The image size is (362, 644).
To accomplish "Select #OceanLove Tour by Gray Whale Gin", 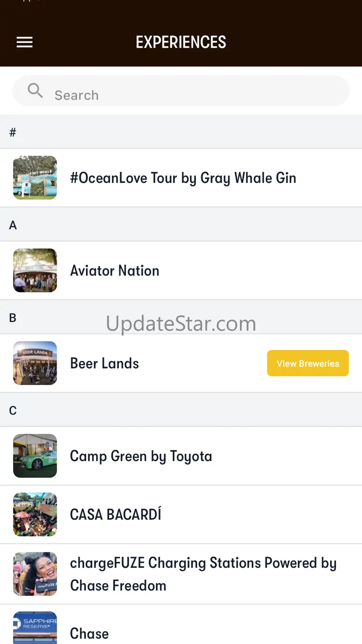I will pyautogui.click(x=183, y=178).
